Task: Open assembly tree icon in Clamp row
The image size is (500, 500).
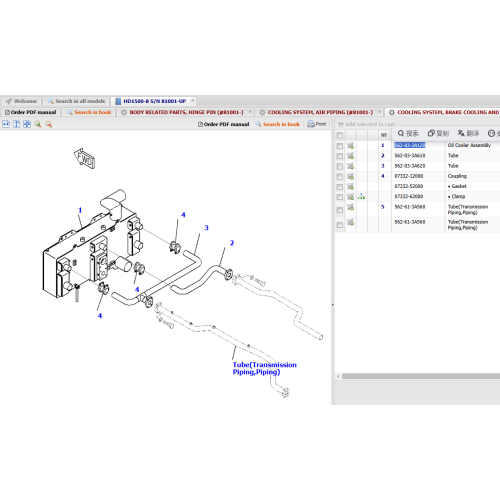Action: (x=361, y=197)
